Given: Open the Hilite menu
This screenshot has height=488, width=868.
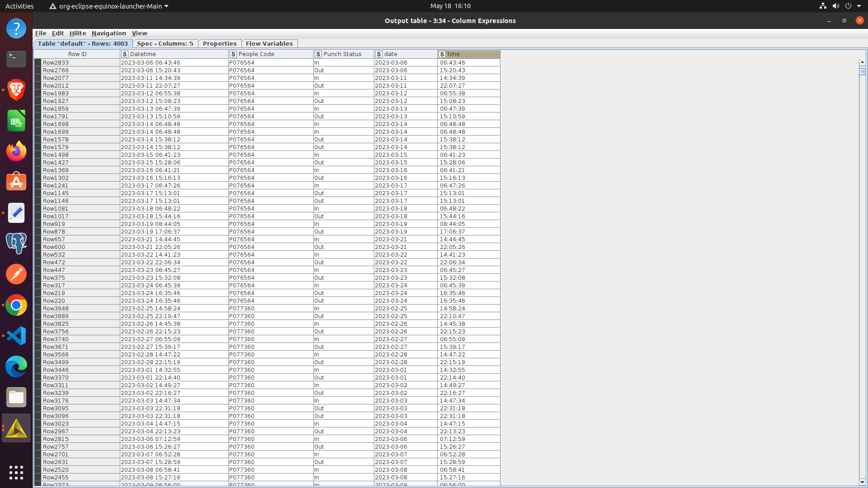Looking at the screenshot, I should coord(77,33).
